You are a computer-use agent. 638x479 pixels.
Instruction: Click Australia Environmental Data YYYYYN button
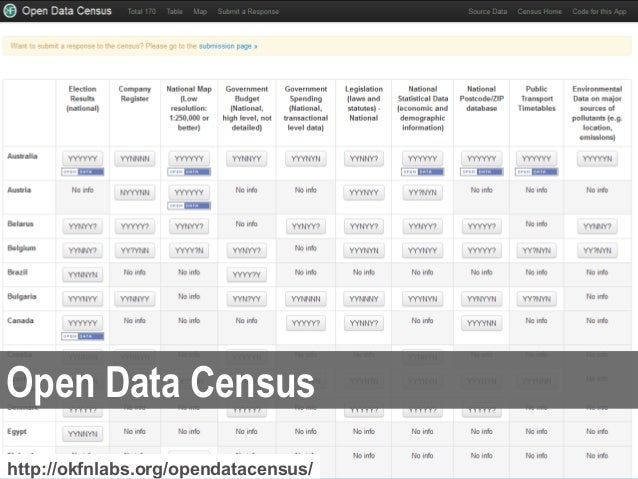point(597,159)
